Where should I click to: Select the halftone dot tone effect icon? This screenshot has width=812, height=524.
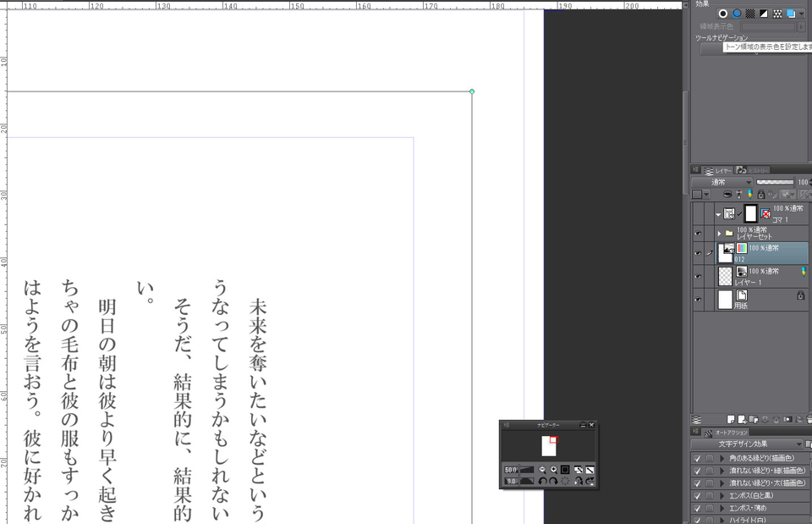click(x=749, y=14)
